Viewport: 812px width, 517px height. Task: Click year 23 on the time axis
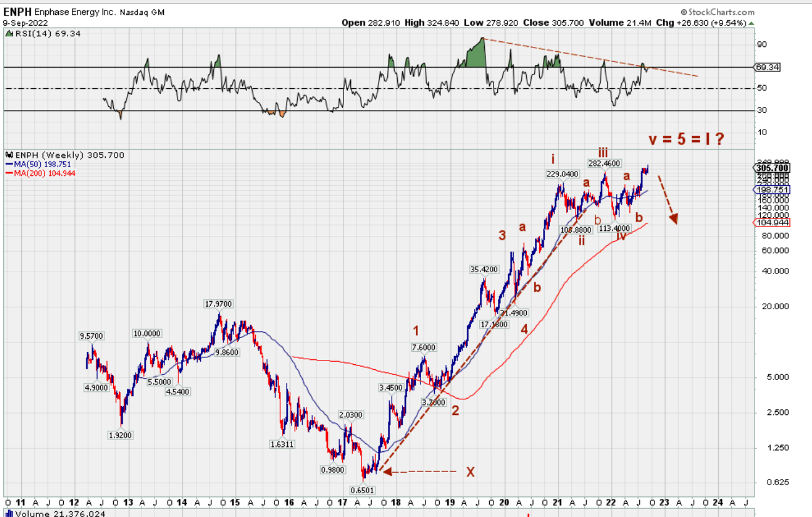(664, 503)
